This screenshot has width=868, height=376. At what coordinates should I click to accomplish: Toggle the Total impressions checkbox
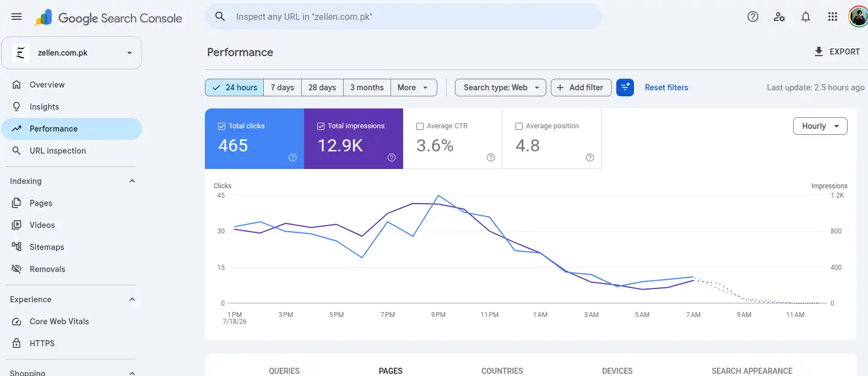point(321,126)
